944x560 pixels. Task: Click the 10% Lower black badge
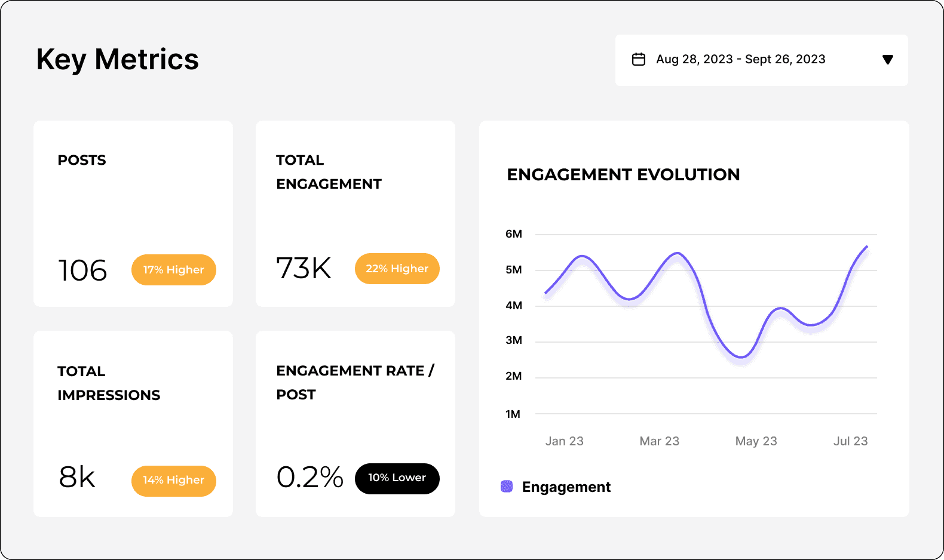pos(397,478)
